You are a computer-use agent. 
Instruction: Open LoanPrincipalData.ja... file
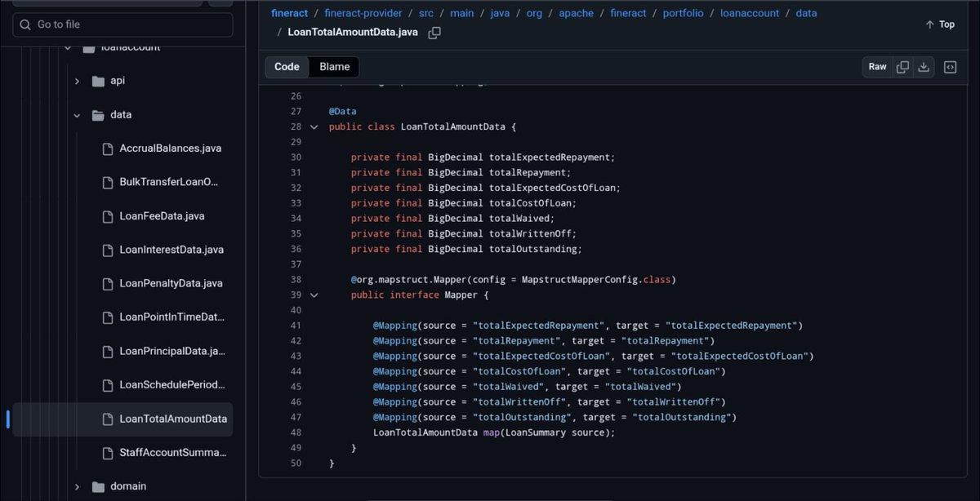(x=172, y=351)
